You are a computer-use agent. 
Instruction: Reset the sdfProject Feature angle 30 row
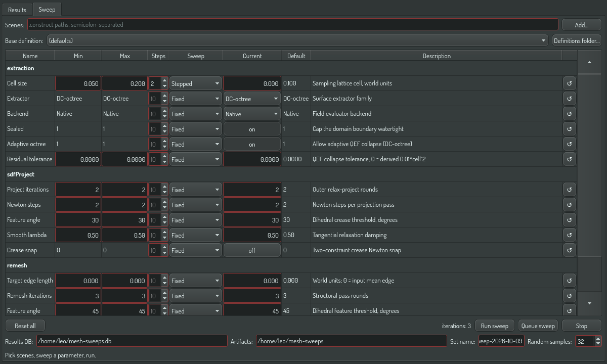point(570,220)
